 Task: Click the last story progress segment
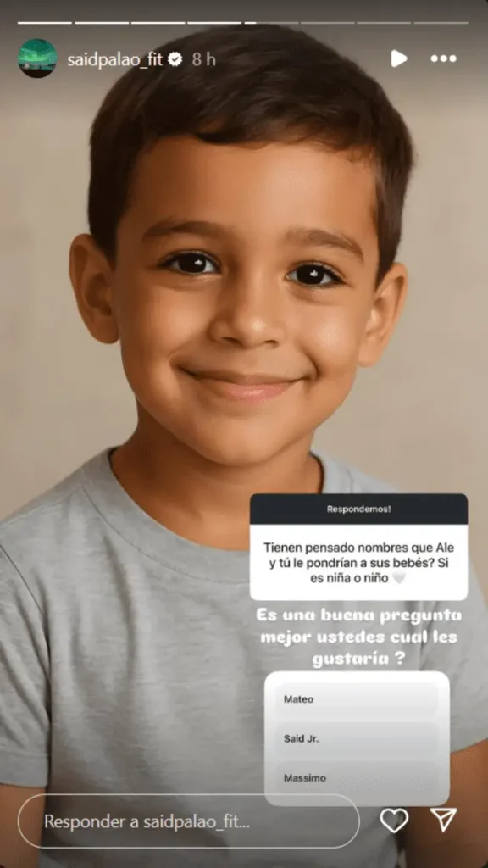(x=441, y=23)
